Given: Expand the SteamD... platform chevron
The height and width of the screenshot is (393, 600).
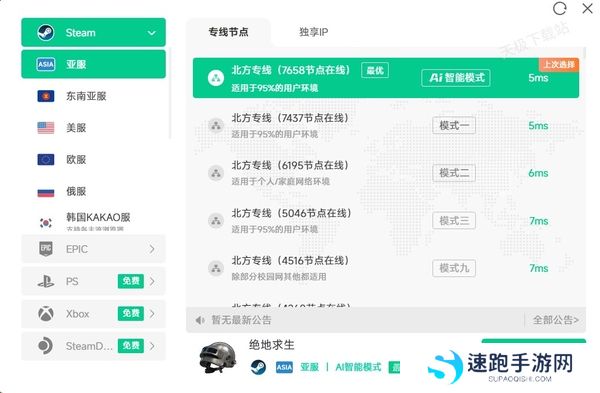Looking at the screenshot, I should [x=152, y=346].
